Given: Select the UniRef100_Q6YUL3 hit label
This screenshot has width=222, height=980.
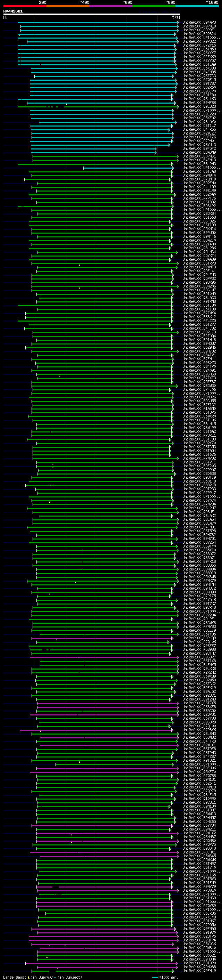Looking at the screenshot, I should click(x=199, y=145).
